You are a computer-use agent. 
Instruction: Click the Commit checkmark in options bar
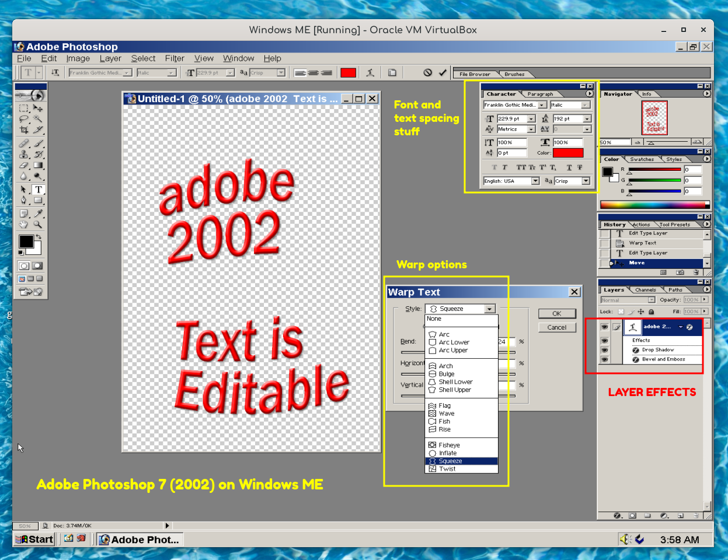click(443, 73)
